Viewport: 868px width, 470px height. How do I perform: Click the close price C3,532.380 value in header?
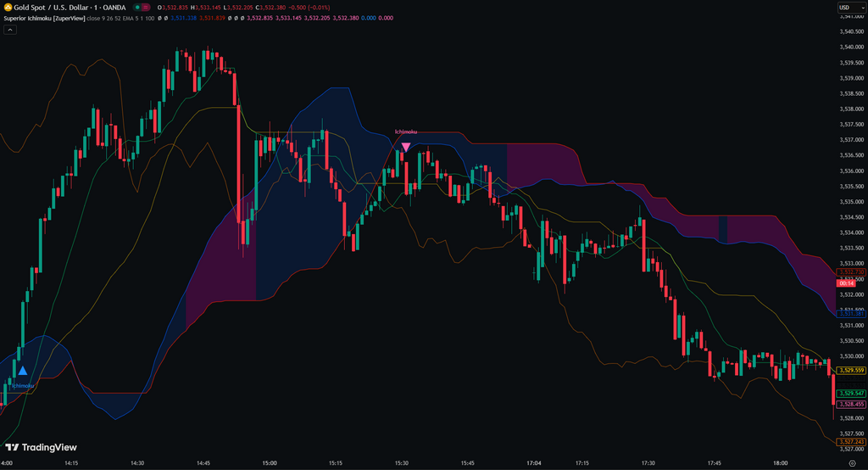point(270,8)
